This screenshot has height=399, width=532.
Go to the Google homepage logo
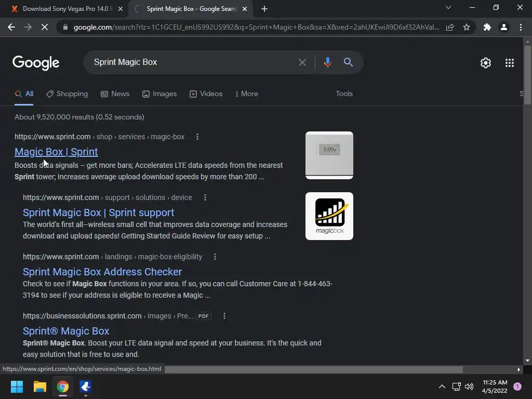click(36, 63)
